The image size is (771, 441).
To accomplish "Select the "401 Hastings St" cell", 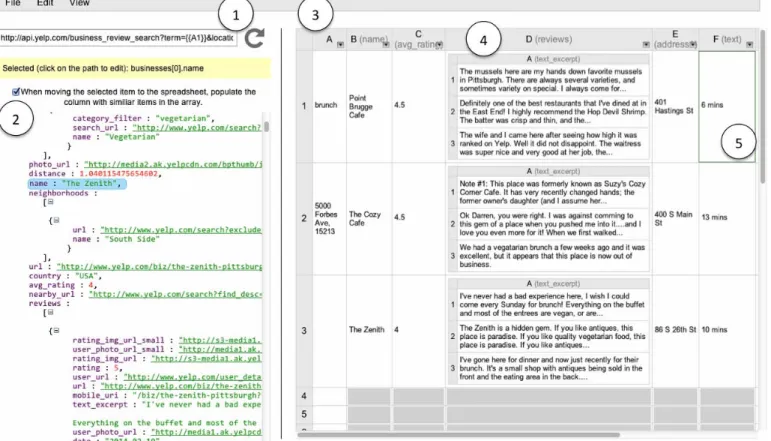I will pyautogui.click(x=675, y=106).
